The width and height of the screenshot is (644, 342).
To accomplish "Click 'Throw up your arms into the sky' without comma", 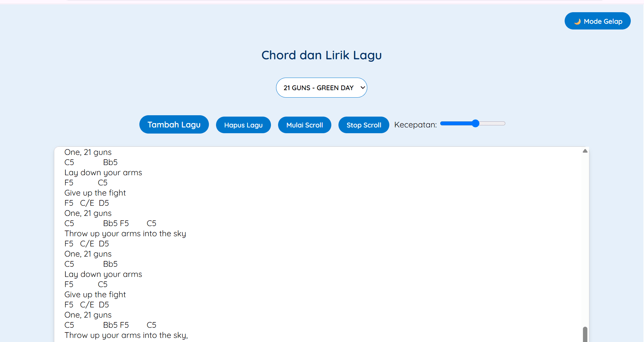I will pyautogui.click(x=125, y=234).
